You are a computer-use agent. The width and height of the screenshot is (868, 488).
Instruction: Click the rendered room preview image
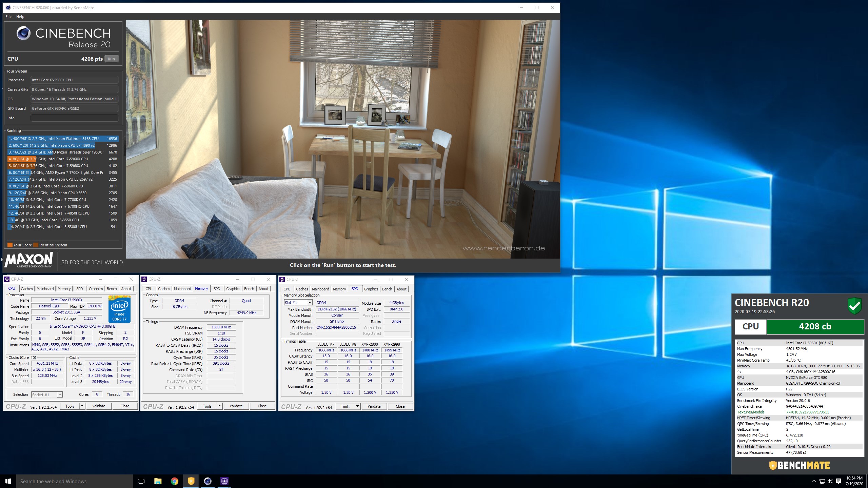point(343,139)
